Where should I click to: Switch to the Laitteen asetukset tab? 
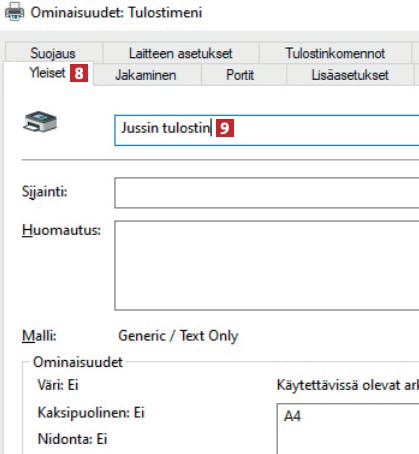181,53
